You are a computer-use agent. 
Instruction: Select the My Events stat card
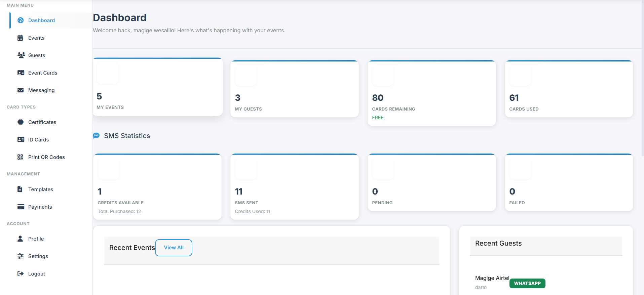(x=158, y=87)
